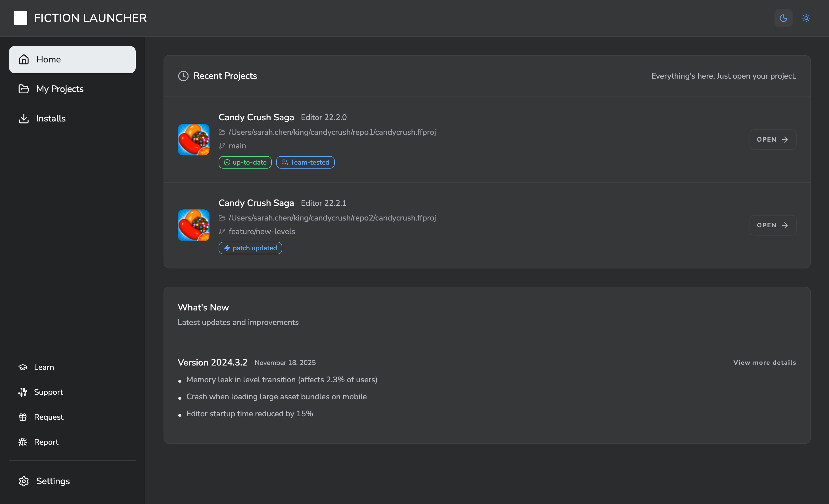Open the Report bug page
The image size is (829, 504).
(x=72, y=442)
